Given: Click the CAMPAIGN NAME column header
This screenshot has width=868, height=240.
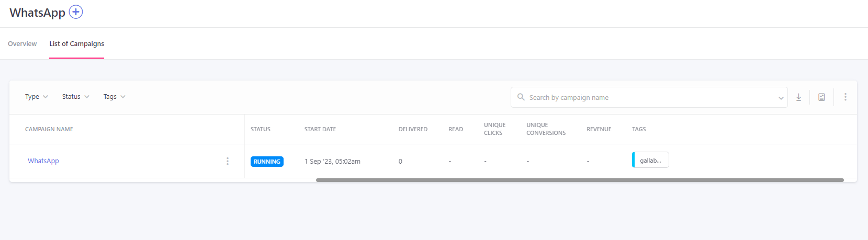Looking at the screenshot, I should [49, 129].
